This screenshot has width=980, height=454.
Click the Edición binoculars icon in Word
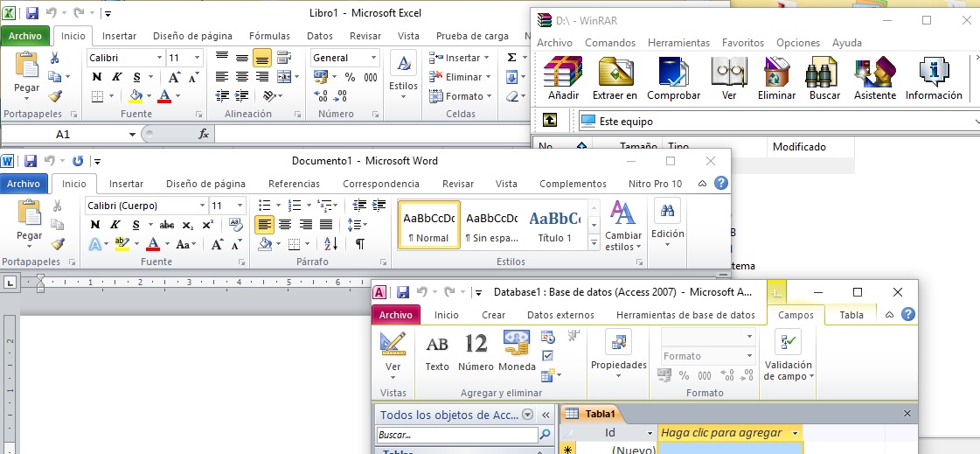tap(667, 211)
